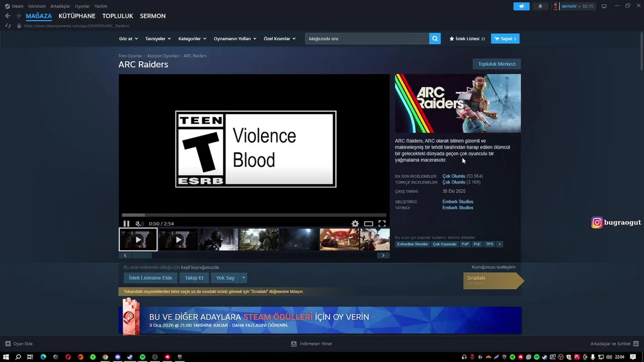
Task: Open the Sepet cart button
Action: point(505,39)
